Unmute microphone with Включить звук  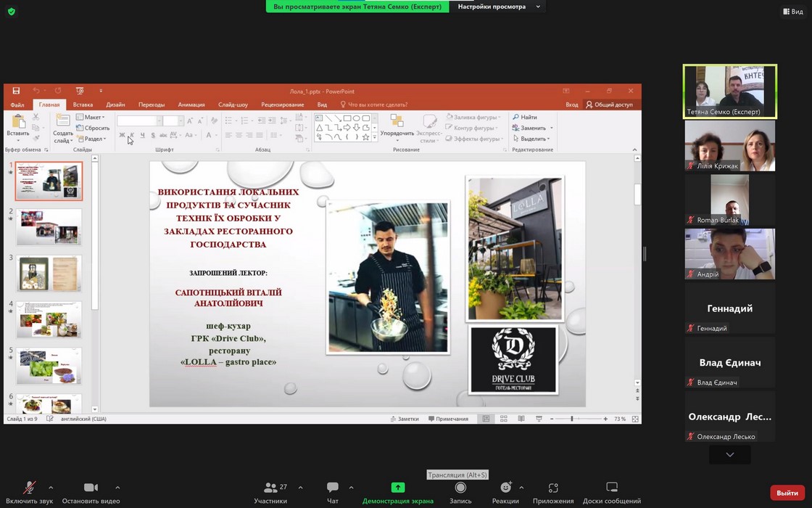pyautogui.click(x=30, y=488)
